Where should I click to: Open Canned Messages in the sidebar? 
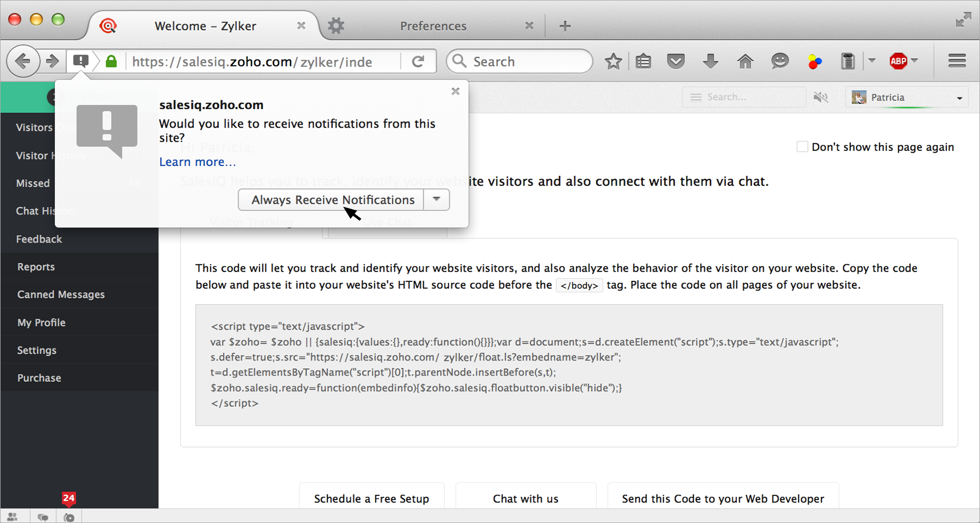point(61,294)
